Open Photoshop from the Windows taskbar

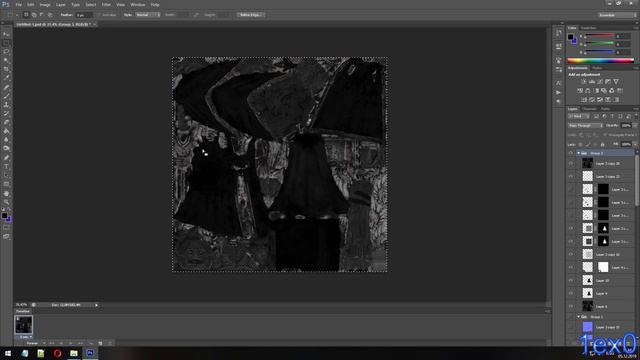pos(90,353)
